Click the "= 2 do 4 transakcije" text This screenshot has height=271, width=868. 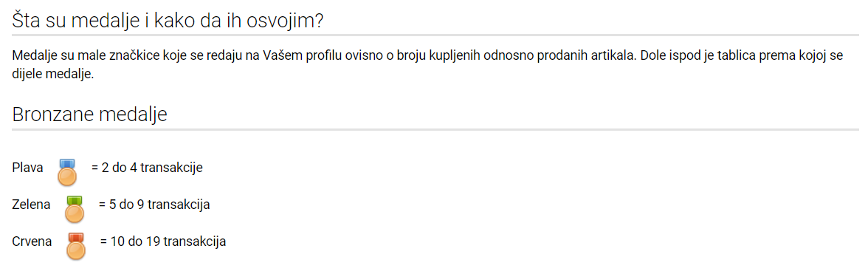147,168
